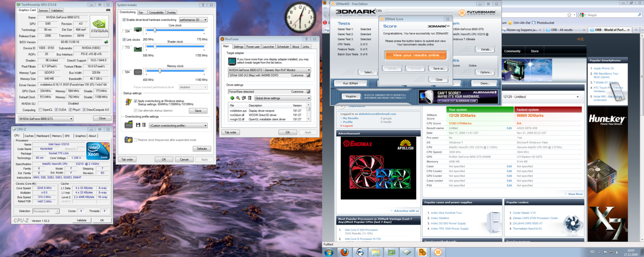
Task: Click delete profile trash icon in System tweaks
Action: (x=144, y=125)
